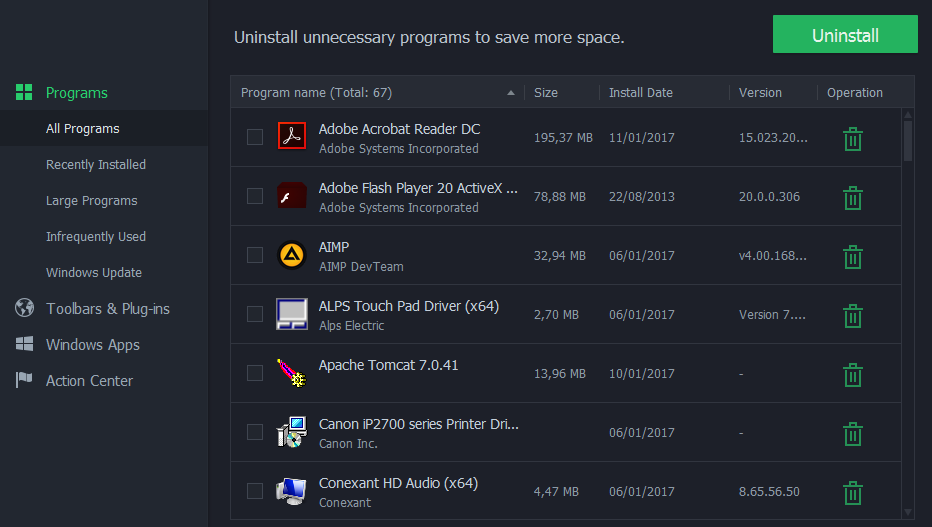
Task: Click trash icon for Apache Tomcat 7.0.41
Action: pyautogui.click(x=852, y=375)
